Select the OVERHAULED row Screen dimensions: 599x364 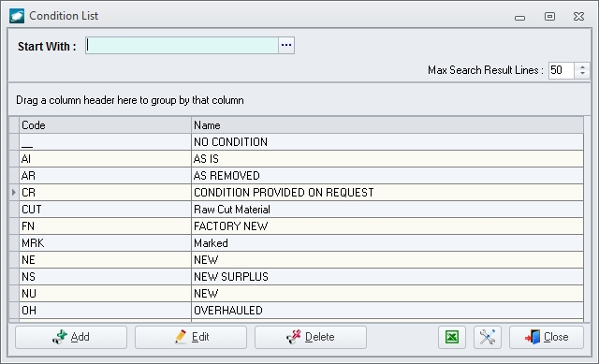(297, 310)
